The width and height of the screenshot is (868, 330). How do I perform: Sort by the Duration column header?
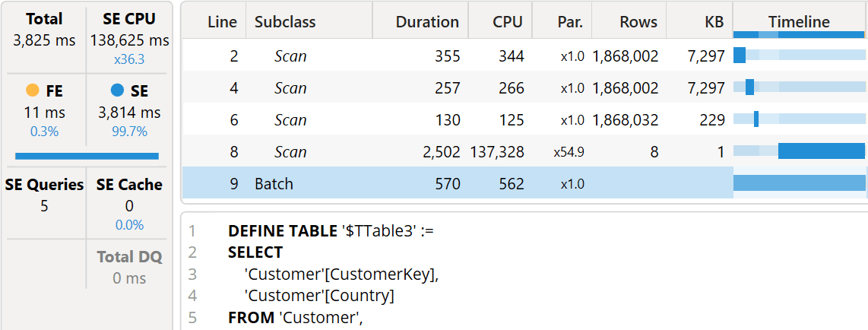click(x=427, y=22)
